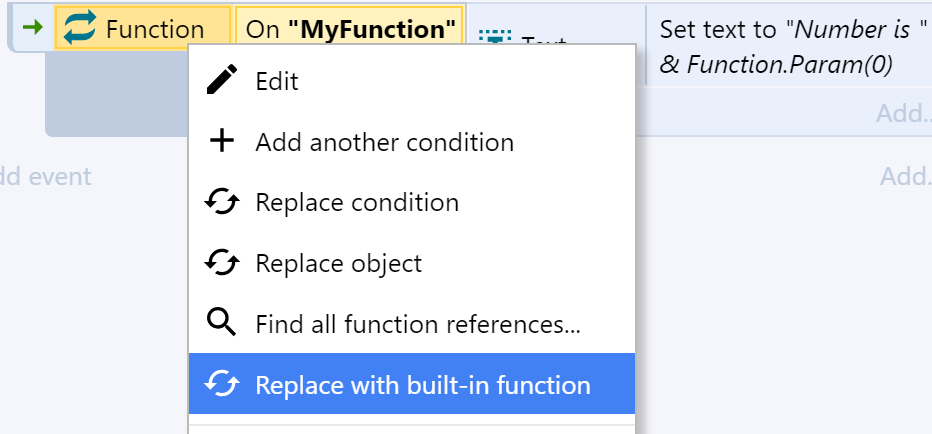Screen dimensions: 932x434
Task: Click the Replace condition arrows icon
Action: (222, 202)
